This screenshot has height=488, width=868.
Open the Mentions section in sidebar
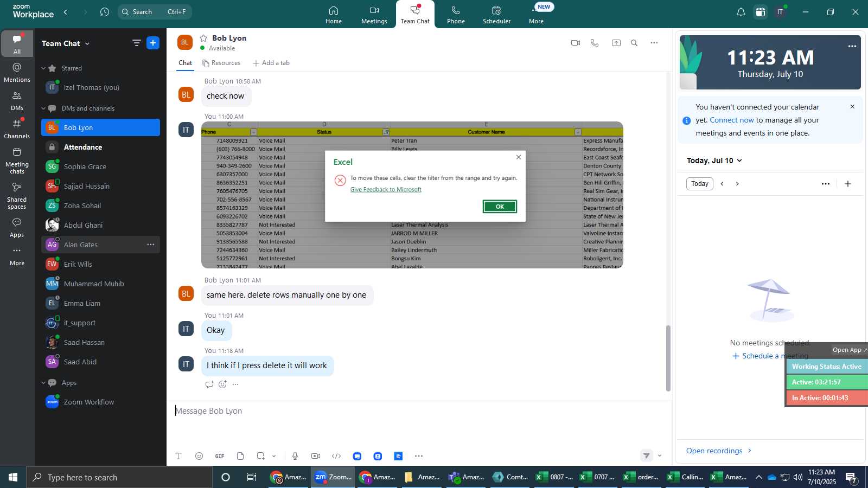click(17, 72)
